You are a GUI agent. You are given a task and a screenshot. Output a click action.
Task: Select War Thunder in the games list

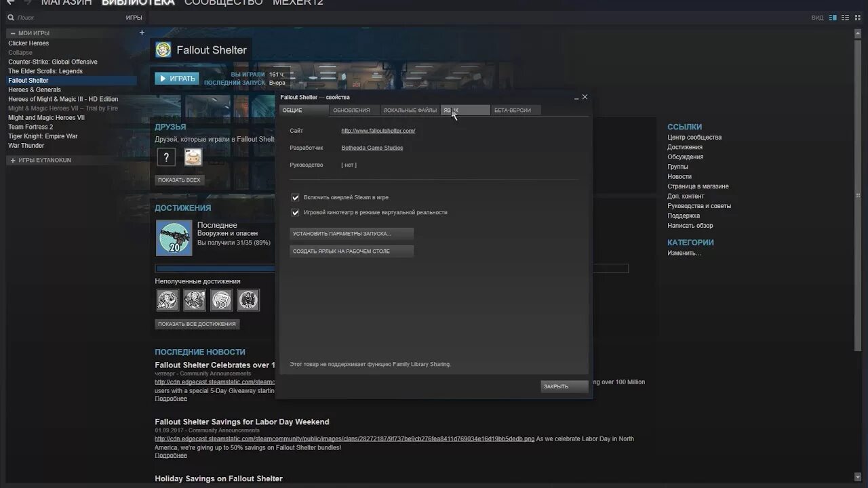pos(26,146)
